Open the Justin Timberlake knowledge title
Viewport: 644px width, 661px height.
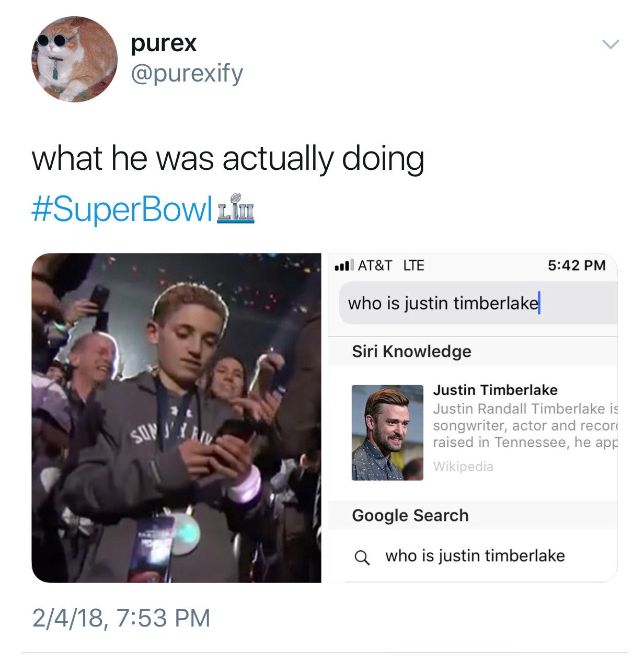(x=495, y=390)
